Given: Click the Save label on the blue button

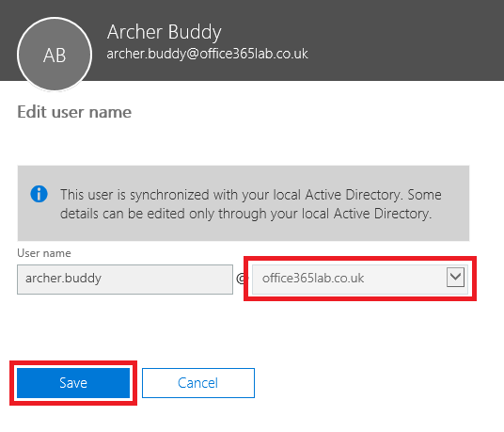Looking at the screenshot, I should [73, 383].
